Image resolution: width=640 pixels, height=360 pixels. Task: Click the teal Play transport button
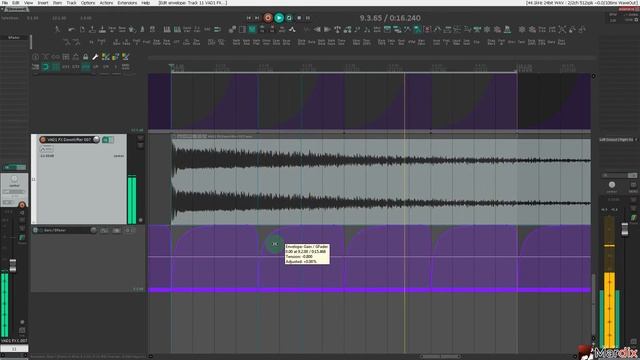tap(279, 18)
